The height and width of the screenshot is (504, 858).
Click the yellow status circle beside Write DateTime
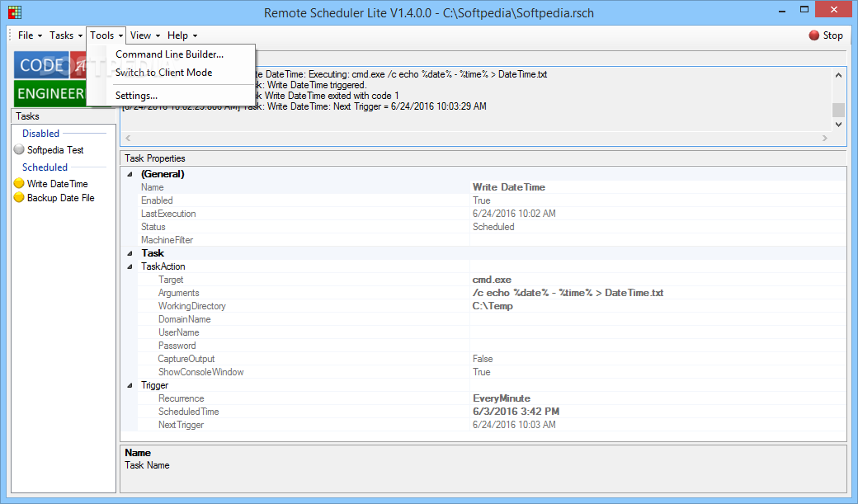[19, 183]
